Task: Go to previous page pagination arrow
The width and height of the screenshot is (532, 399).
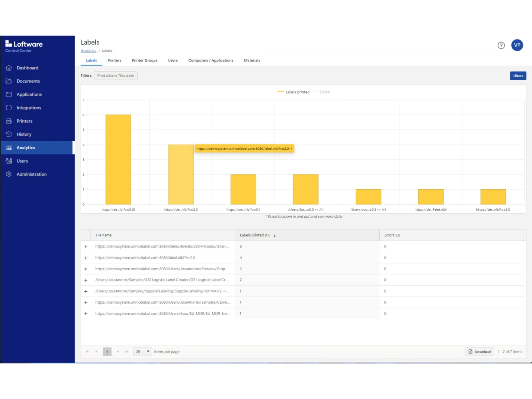Action: pos(97,351)
